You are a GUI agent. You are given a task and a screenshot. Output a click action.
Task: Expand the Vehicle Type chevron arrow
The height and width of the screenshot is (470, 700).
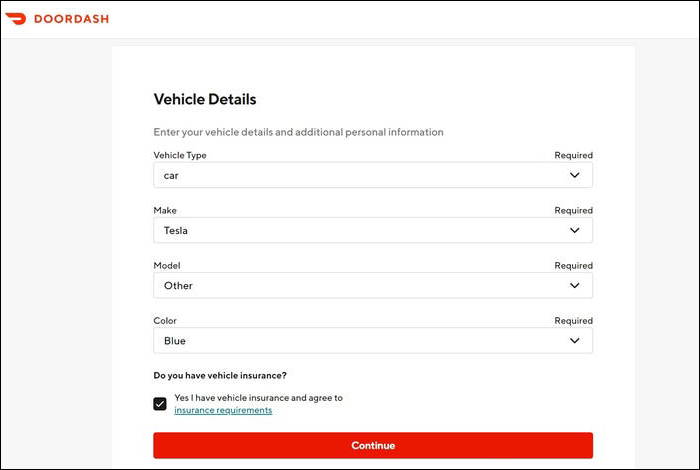[x=575, y=175]
